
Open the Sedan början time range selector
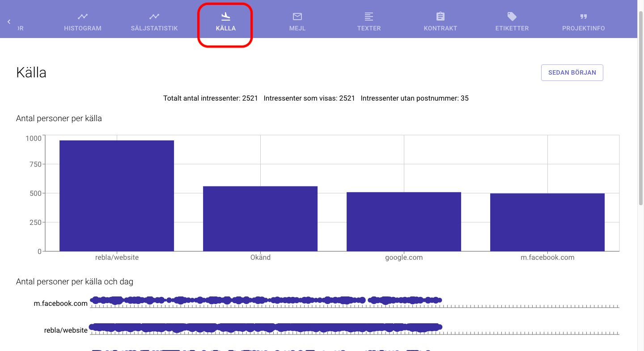[572, 72]
